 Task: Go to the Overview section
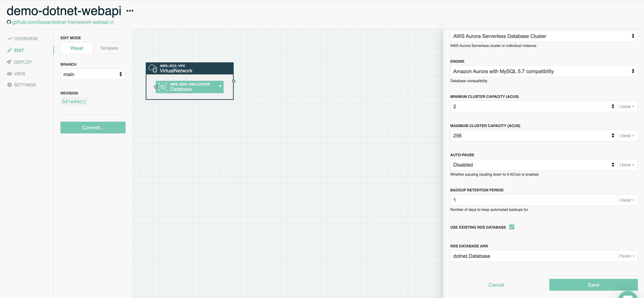click(22, 39)
